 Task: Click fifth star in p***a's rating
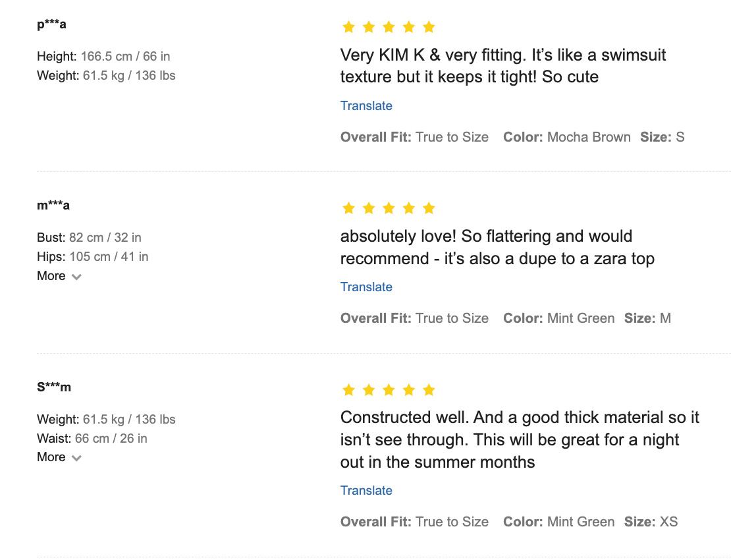point(429,27)
